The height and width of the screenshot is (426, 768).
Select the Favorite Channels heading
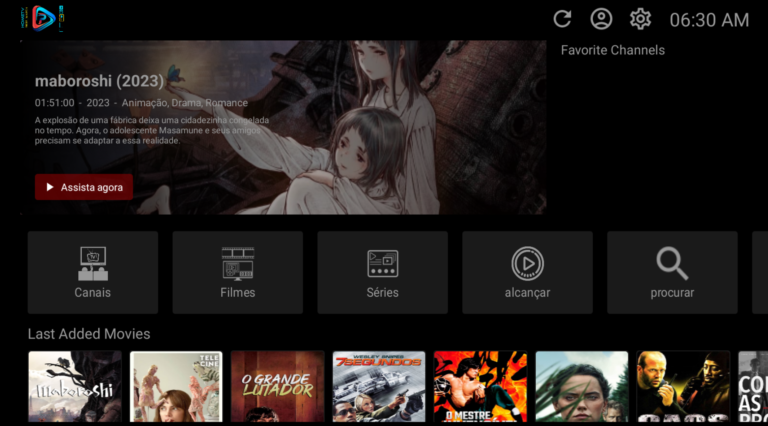pos(612,50)
